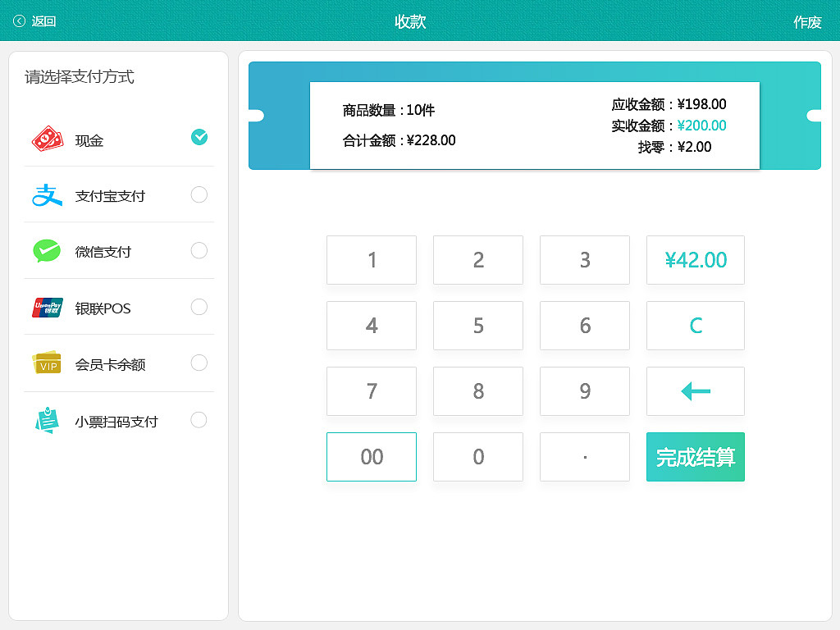Click the 收款 title bar label
840x630 pixels.
(x=412, y=22)
